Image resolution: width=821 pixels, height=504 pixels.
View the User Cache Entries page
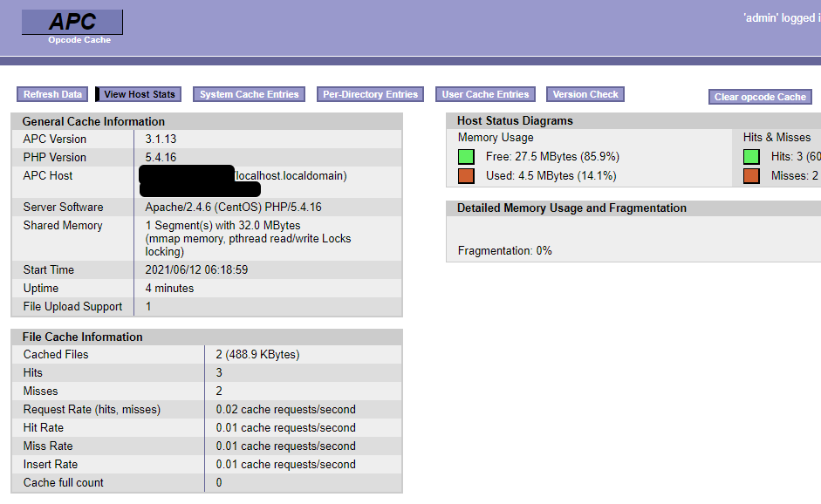[x=485, y=94]
